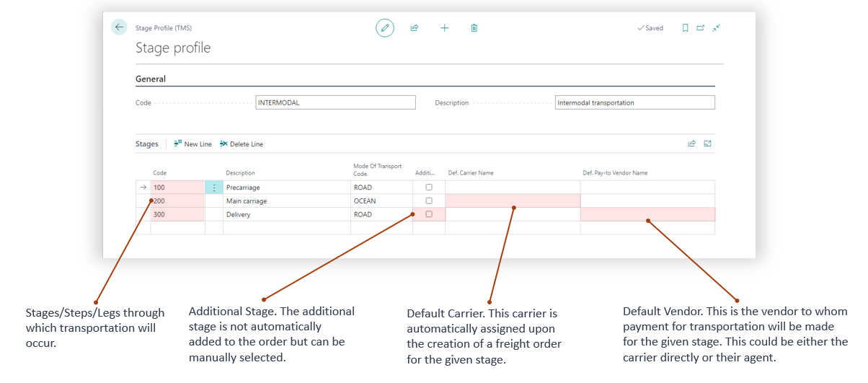This screenshot has height=383, width=868.
Task: Click the Code field containing INTERMODAL
Action: coord(335,103)
